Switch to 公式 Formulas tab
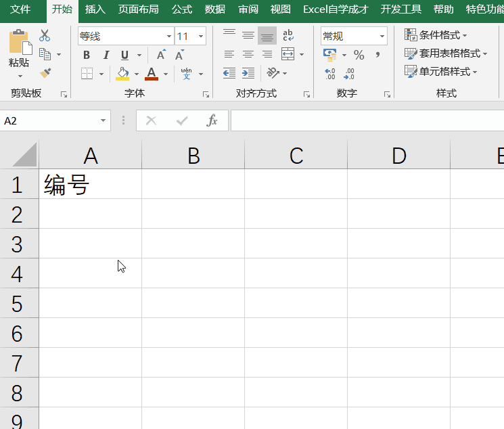The height and width of the screenshot is (429, 504). point(182,9)
